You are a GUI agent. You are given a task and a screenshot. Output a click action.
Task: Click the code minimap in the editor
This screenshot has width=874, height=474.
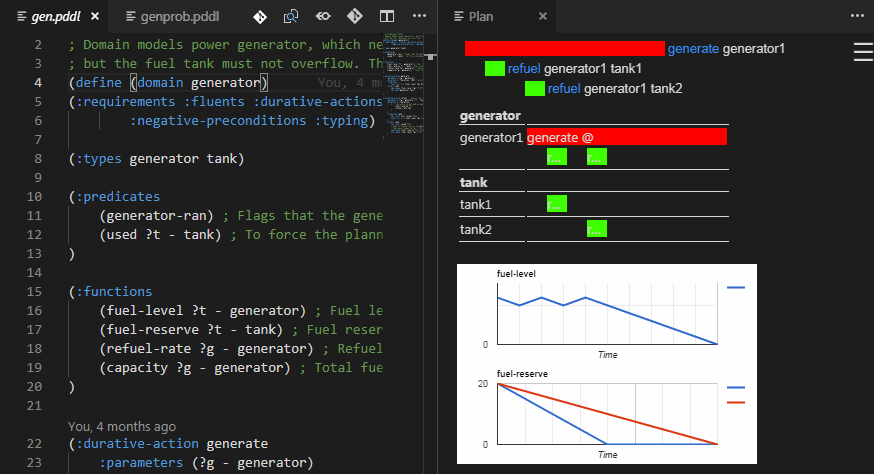click(403, 84)
